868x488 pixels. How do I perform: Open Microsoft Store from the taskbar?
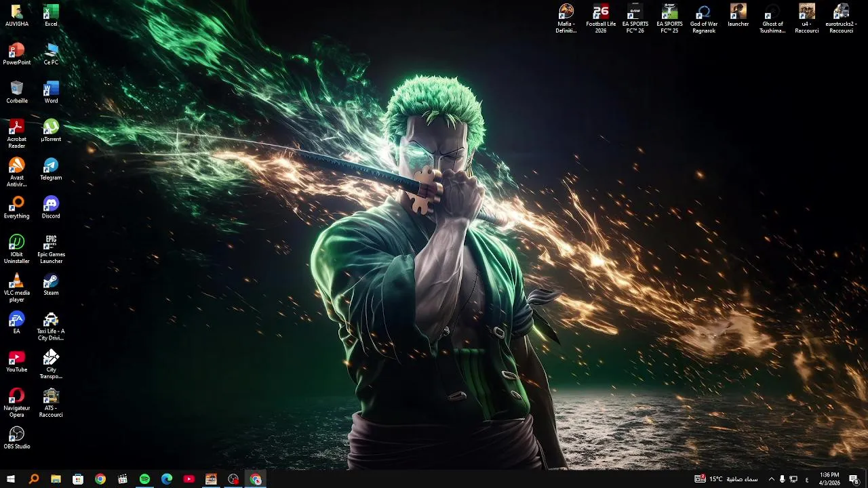click(78, 479)
